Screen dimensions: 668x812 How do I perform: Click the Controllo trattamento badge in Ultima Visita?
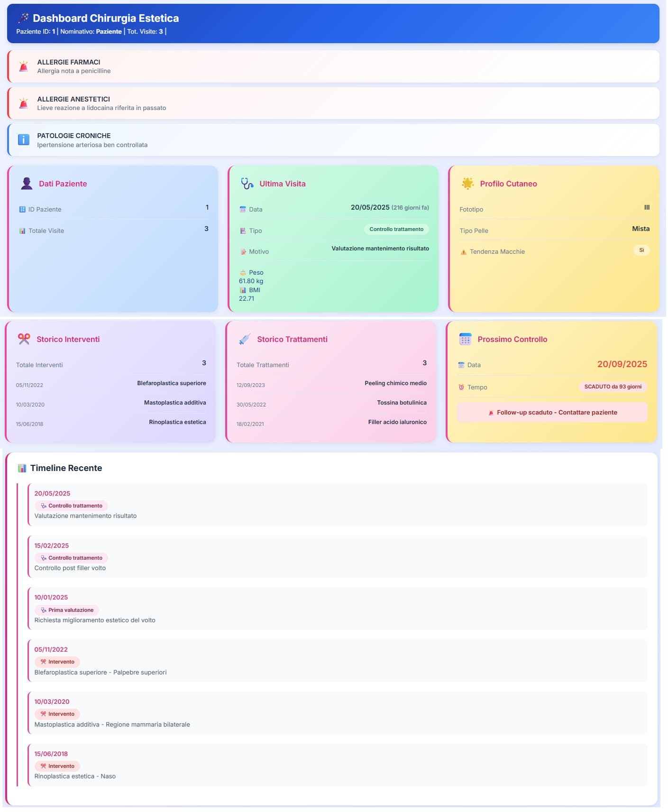[x=396, y=230]
